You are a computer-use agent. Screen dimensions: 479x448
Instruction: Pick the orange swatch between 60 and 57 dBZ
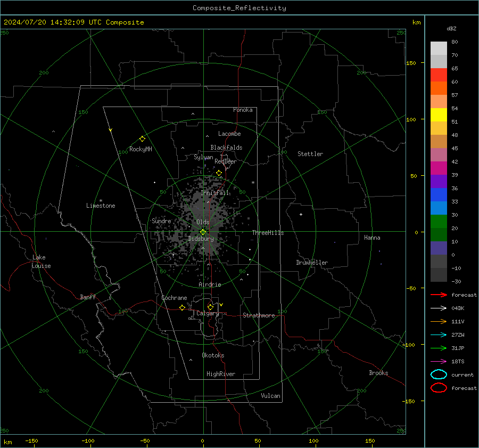tap(439, 88)
